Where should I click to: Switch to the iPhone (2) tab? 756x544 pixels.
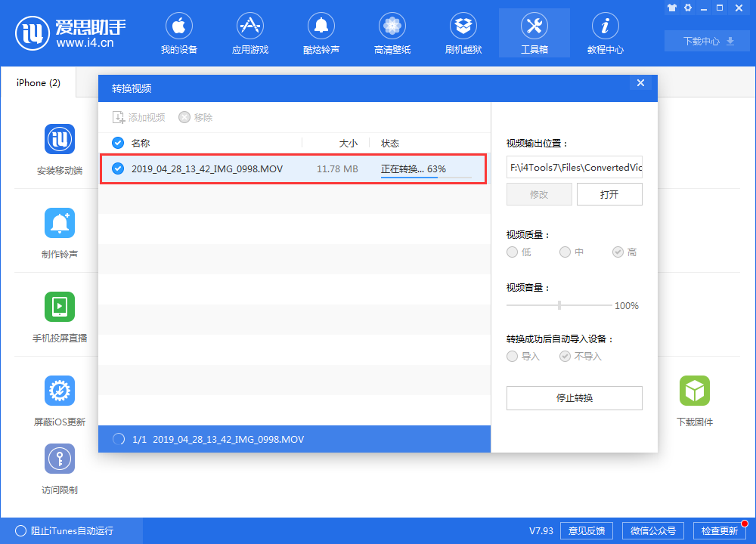(x=37, y=83)
